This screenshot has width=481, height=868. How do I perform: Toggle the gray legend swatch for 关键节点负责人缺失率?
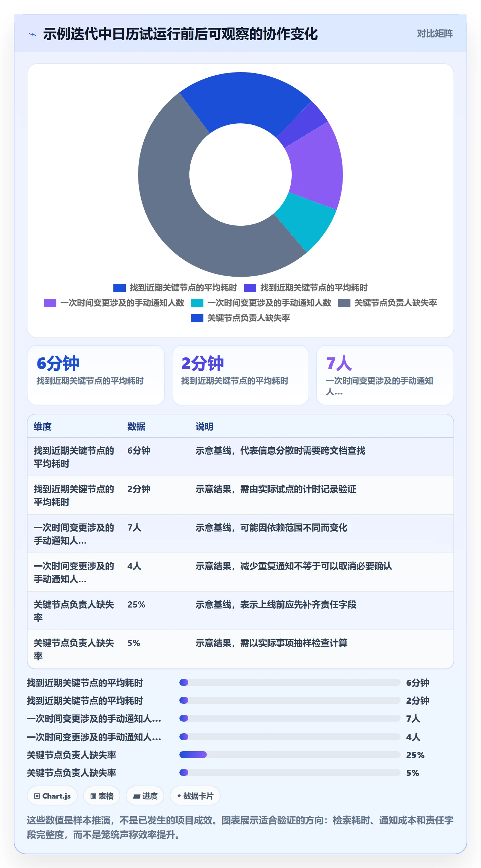pos(344,303)
